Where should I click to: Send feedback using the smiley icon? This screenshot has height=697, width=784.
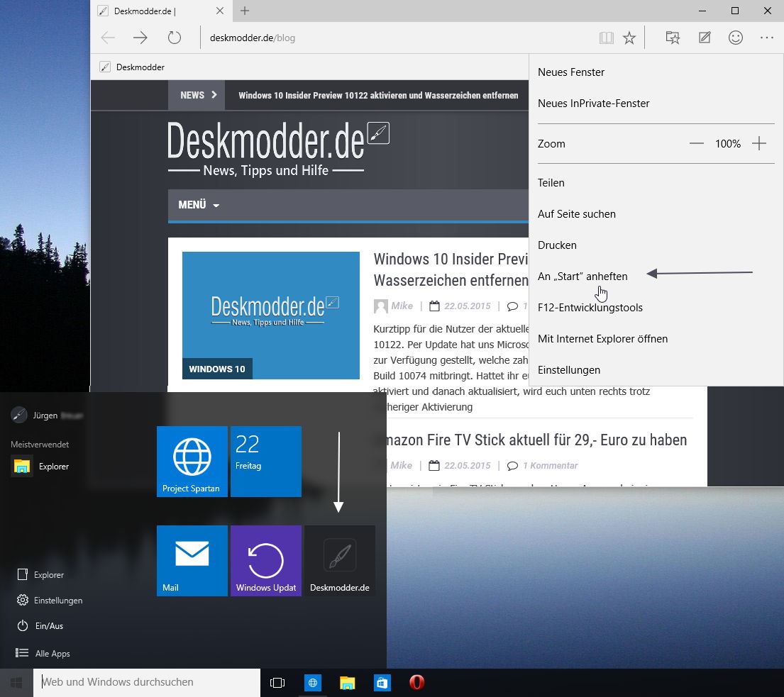[736, 38]
